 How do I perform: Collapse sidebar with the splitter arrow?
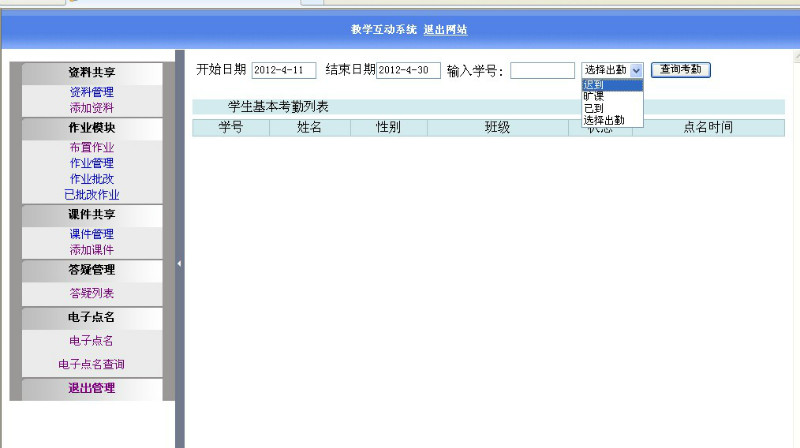[179, 264]
